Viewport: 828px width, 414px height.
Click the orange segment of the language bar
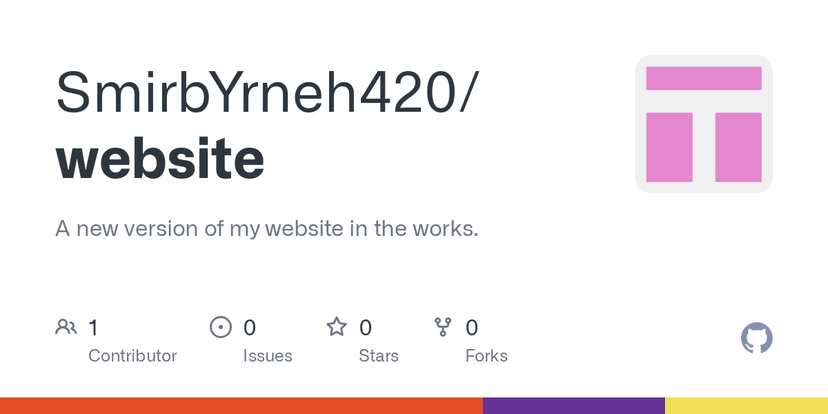coord(241,405)
